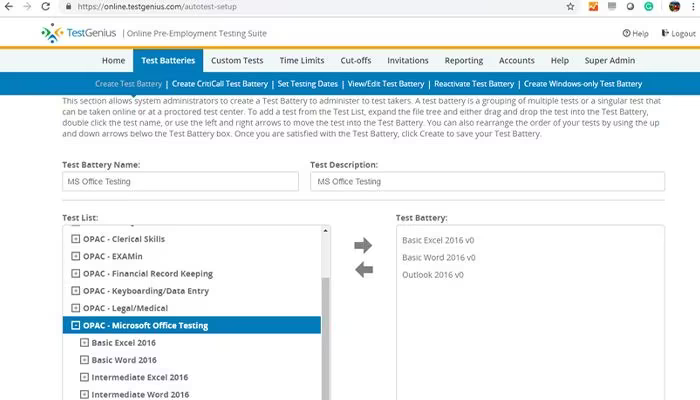Open the Chrome profile avatar
The height and width of the screenshot is (400, 700).
pyautogui.click(x=674, y=6)
